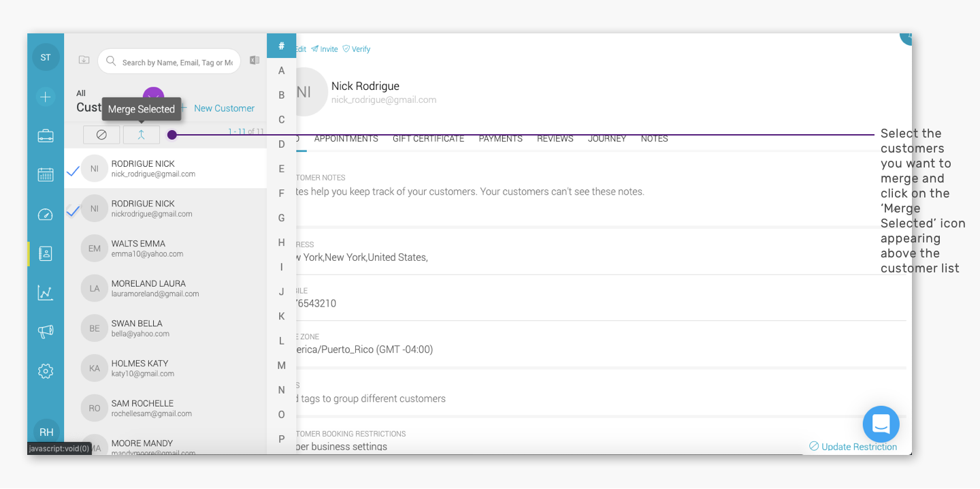Jump to the # index filter
Image resolution: width=980 pixels, height=489 pixels.
[x=281, y=46]
